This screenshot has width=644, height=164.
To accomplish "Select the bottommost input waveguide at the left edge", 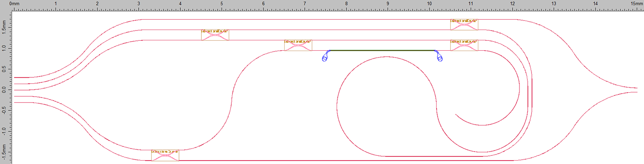I will pos(21,103).
